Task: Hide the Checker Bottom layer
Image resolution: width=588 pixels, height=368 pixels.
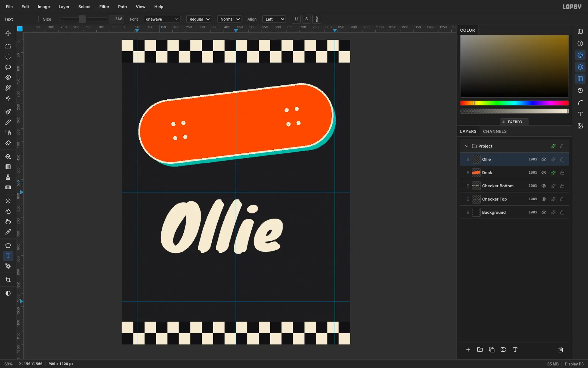Action: (544, 186)
